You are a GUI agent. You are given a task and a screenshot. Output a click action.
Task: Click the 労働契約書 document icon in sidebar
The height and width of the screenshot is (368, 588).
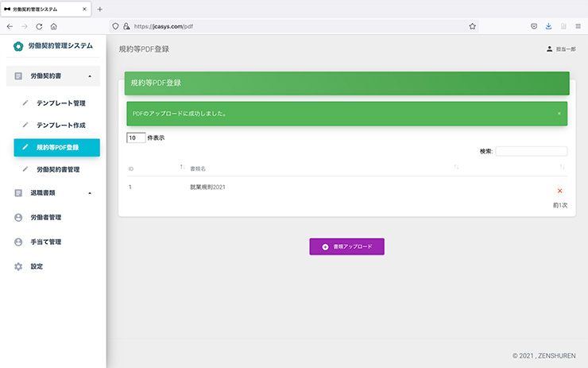click(x=18, y=76)
